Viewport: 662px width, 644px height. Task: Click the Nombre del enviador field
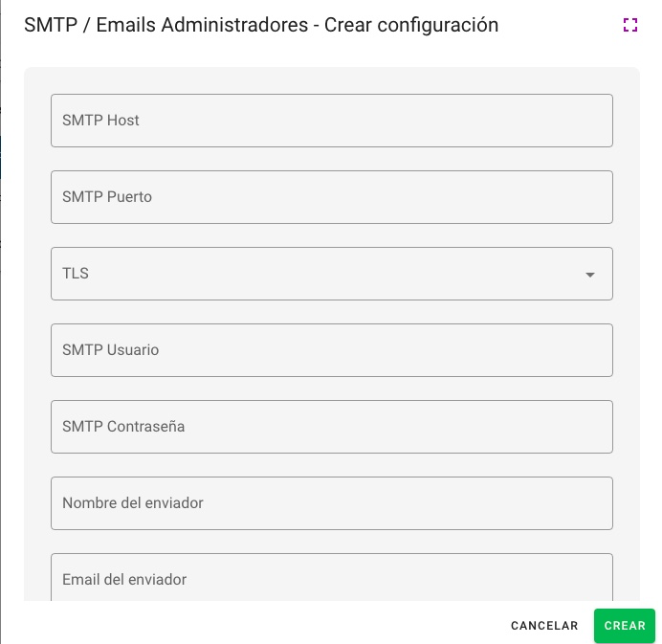coord(331,503)
